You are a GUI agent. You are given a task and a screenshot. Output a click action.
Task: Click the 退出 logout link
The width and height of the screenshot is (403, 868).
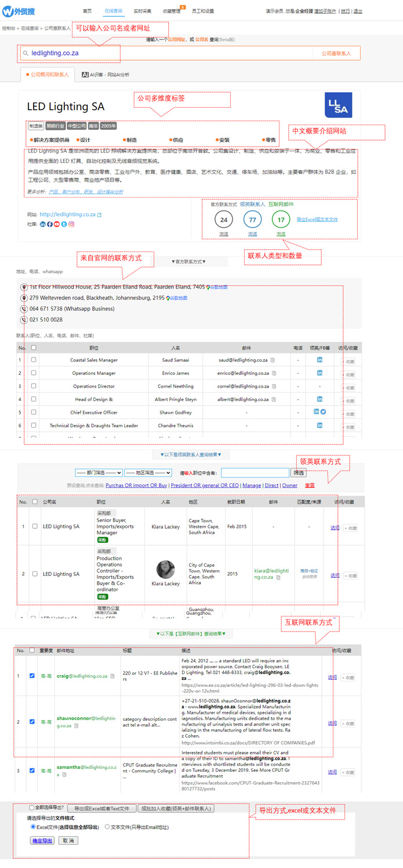click(358, 11)
